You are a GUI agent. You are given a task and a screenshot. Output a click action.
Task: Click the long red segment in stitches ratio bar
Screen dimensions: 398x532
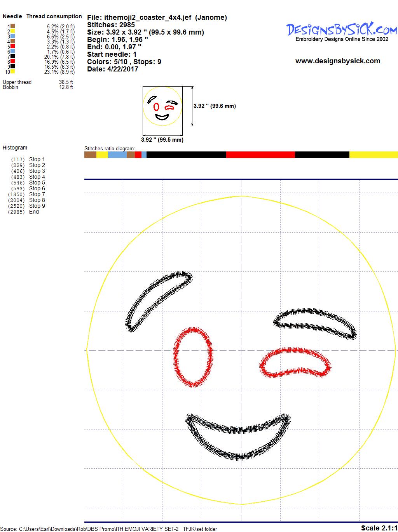[260, 155]
